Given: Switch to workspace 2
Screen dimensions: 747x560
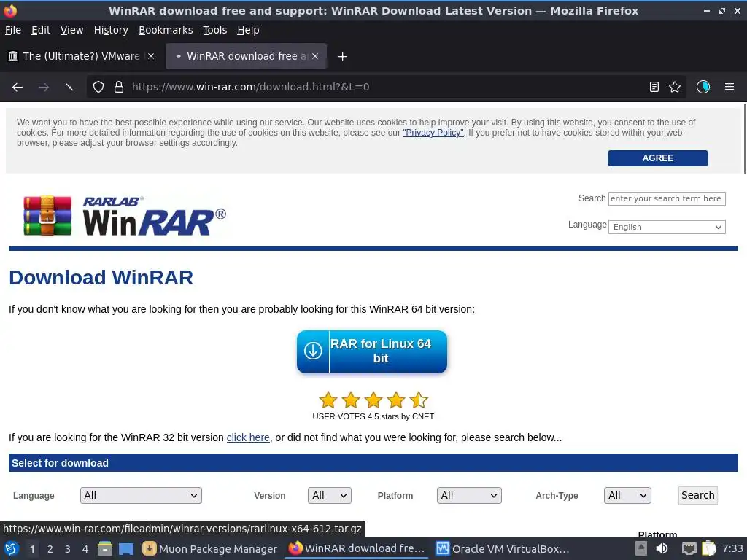Looking at the screenshot, I should click(x=50, y=549).
